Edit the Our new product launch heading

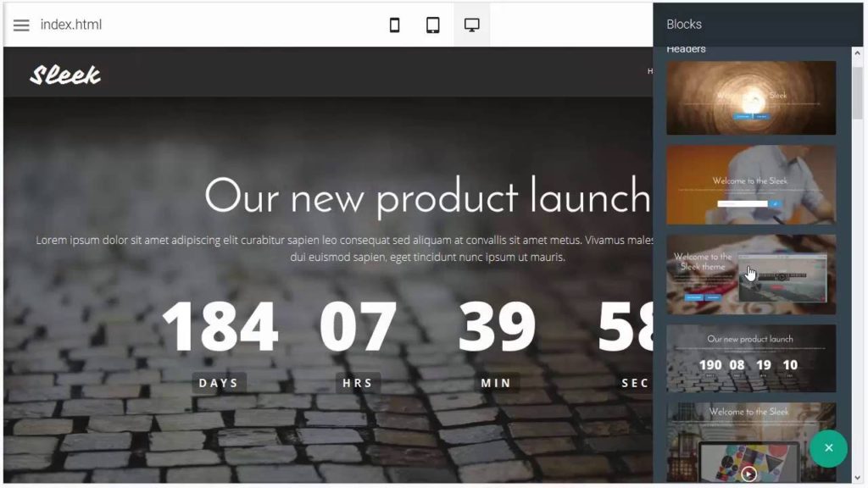point(427,196)
